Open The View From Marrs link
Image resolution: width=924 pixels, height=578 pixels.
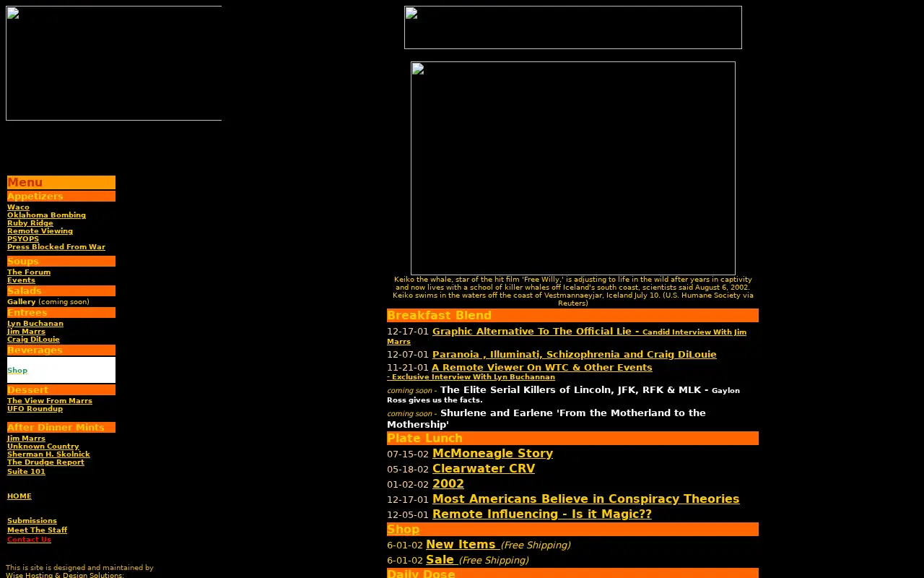50,401
